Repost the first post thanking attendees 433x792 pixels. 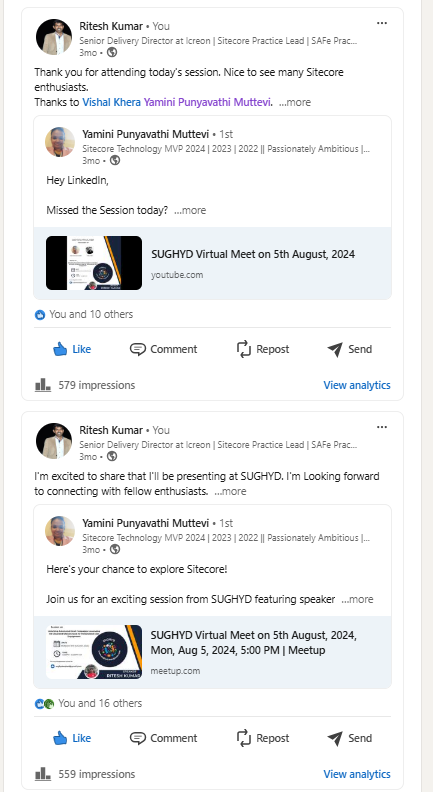click(x=263, y=349)
